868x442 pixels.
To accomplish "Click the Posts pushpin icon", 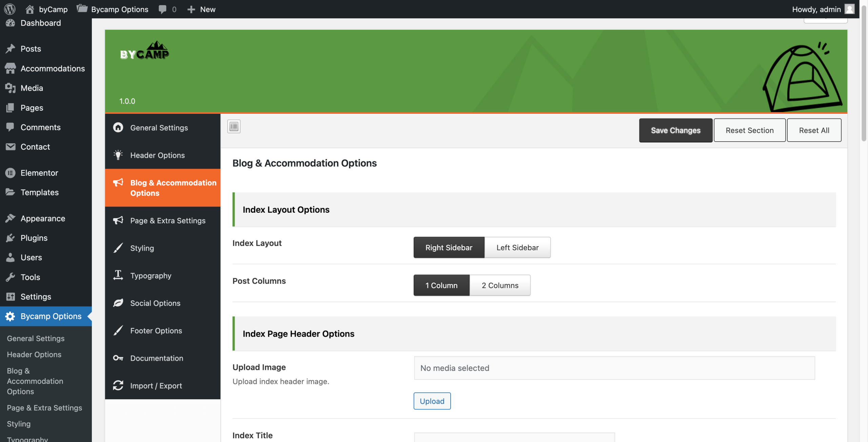I will pyautogui.click(x=11, y=48).
